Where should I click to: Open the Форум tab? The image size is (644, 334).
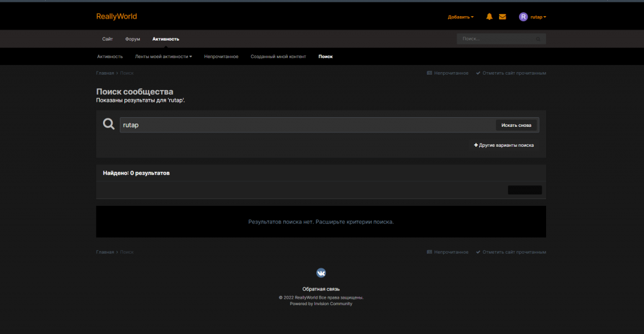tap(132, 39)
